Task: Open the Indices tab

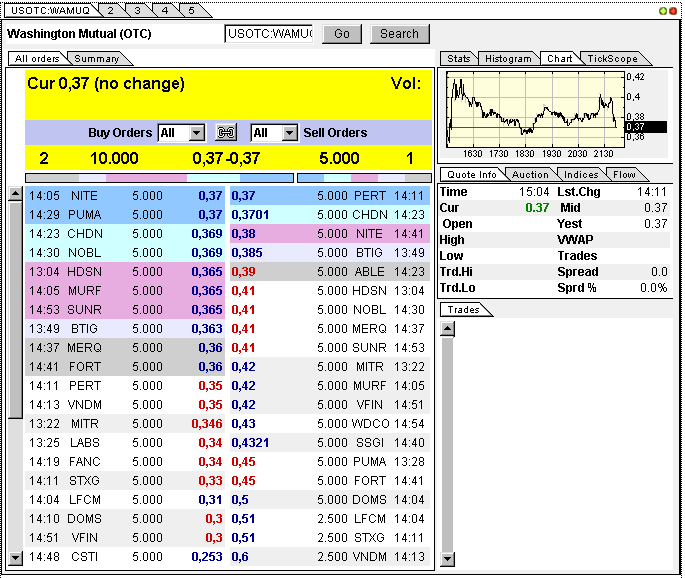Action: tap(581, 174)
